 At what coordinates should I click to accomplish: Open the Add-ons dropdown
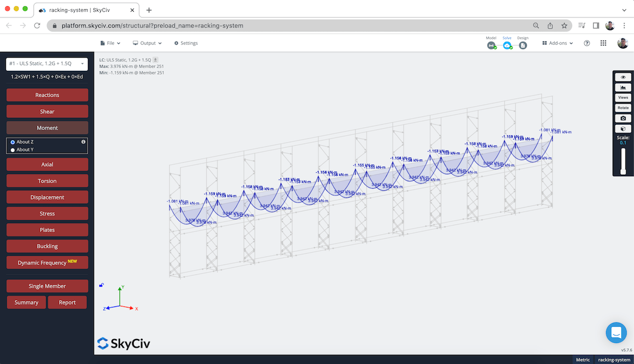(557, 43)
